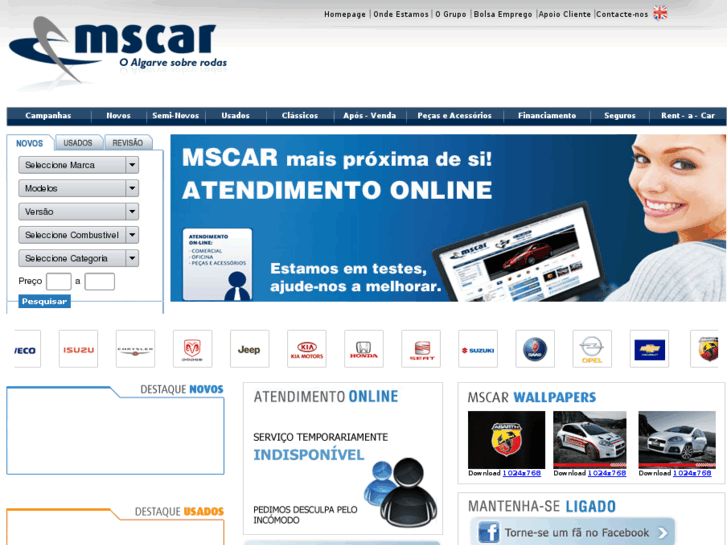Open silver Fiat wallpaper thumbnail
The image size is (727, 545).
point(677,440)
